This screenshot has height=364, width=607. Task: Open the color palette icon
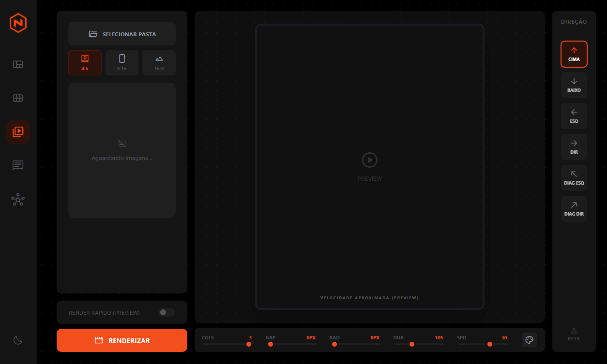coord(530,340)
